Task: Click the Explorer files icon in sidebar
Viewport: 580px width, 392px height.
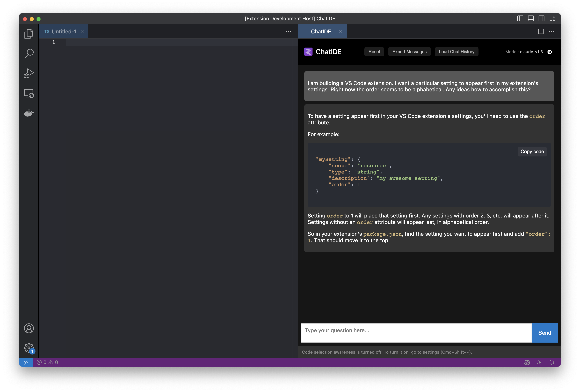Action: coord(29,34)
